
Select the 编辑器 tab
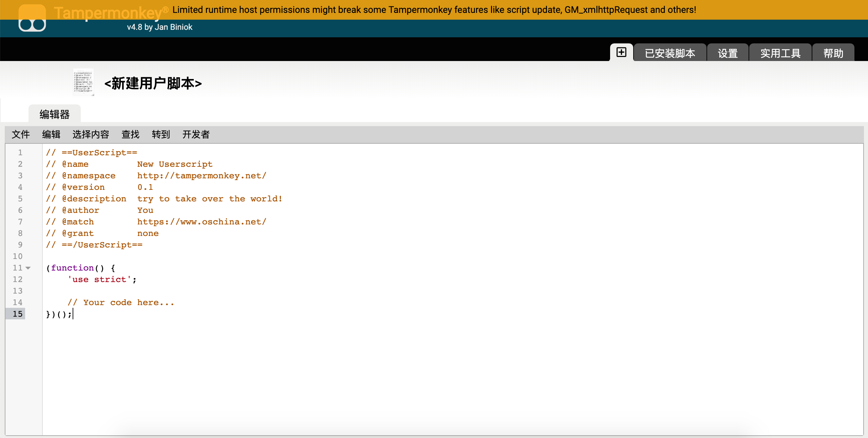[x=55, y=114]
